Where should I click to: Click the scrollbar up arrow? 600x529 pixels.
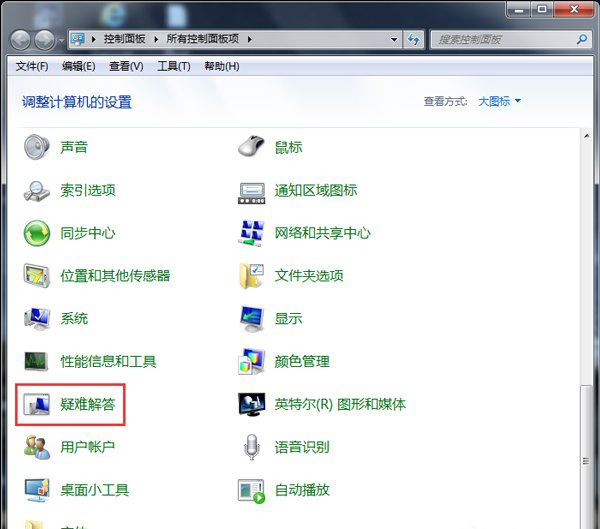pos(586,136)
